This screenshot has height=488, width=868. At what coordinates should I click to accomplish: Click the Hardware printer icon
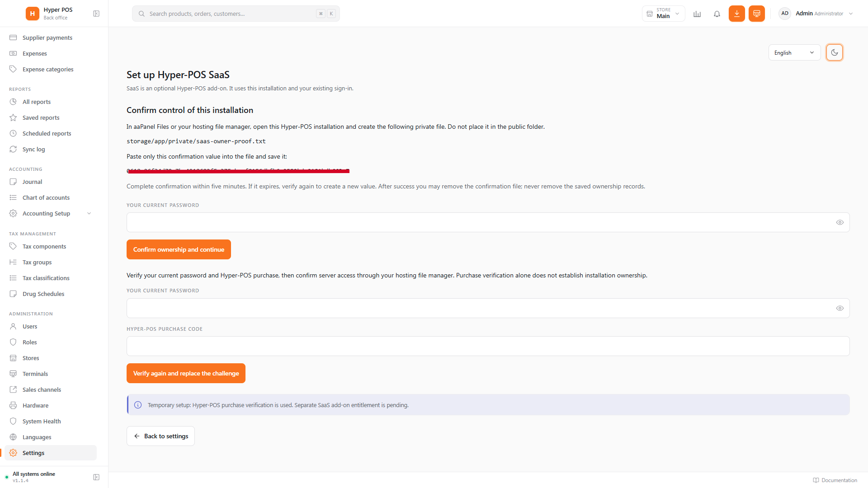[13, 405]
